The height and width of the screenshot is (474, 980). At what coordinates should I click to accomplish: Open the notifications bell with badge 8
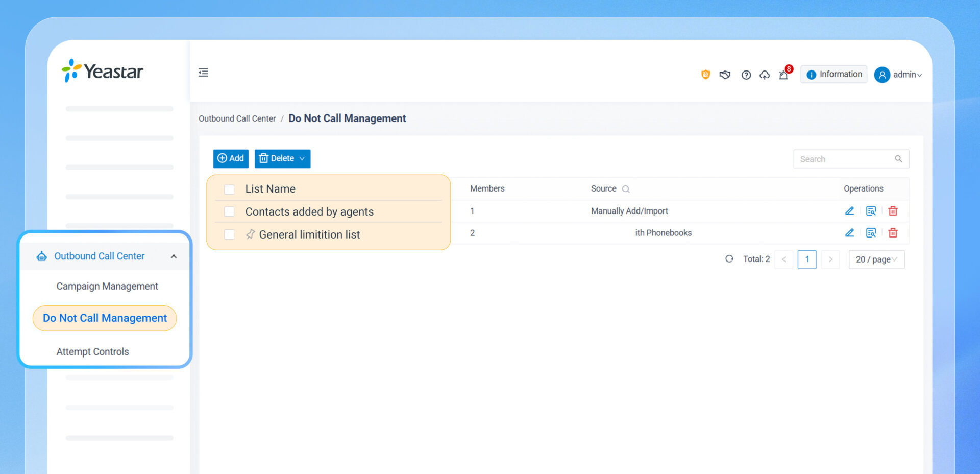784,75
